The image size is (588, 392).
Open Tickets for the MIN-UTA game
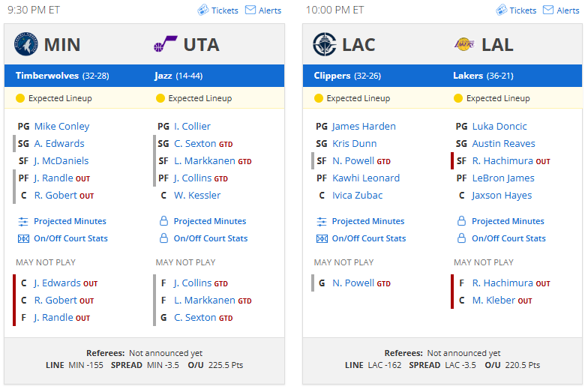(217, 10)
